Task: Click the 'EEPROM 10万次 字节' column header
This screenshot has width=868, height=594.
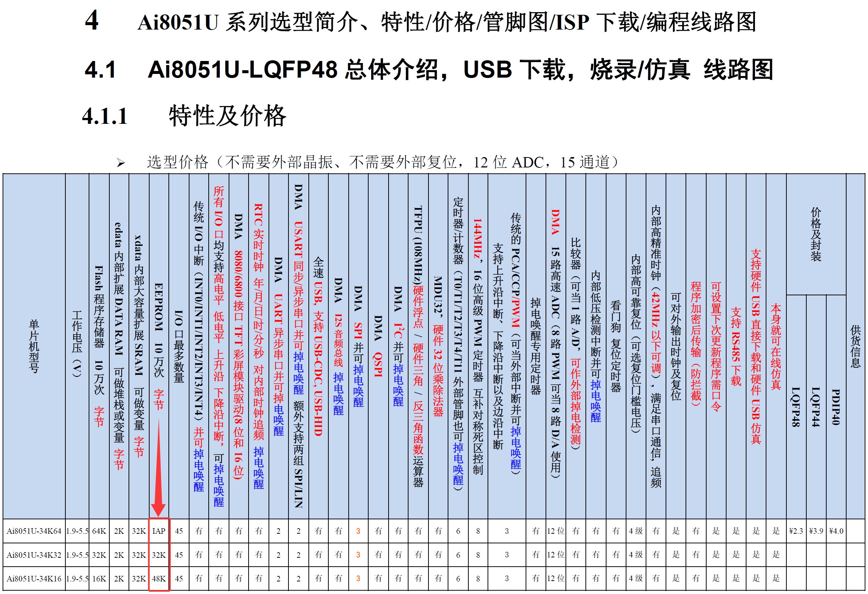Action: pyautogui.click(x=159, y=346)
